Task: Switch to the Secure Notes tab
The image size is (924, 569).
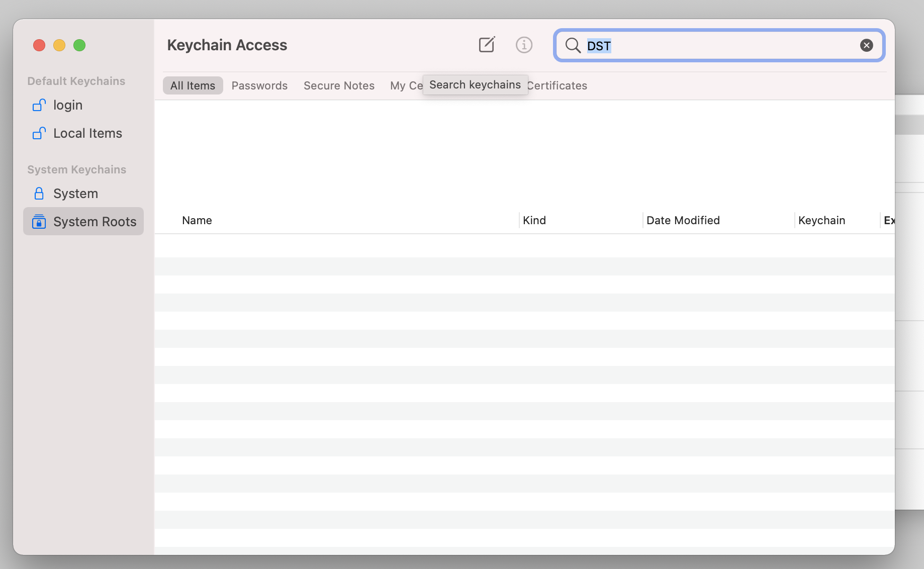Action: [x=339, y=85]
